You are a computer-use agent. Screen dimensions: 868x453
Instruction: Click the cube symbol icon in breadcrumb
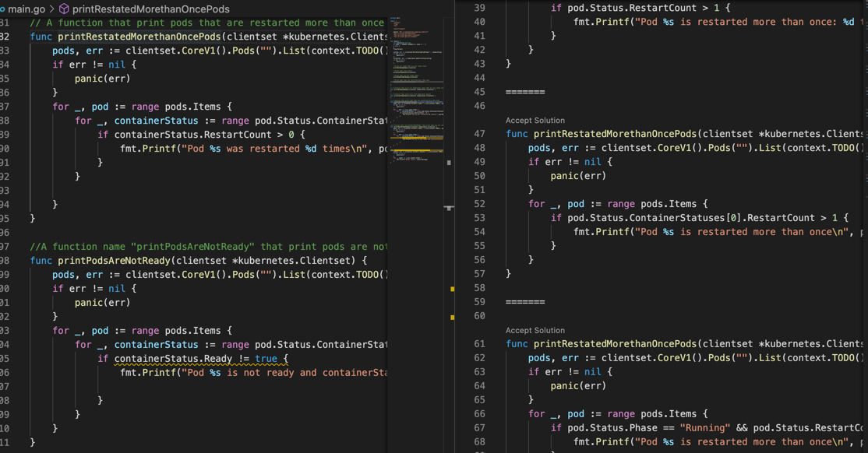[64, 9]
